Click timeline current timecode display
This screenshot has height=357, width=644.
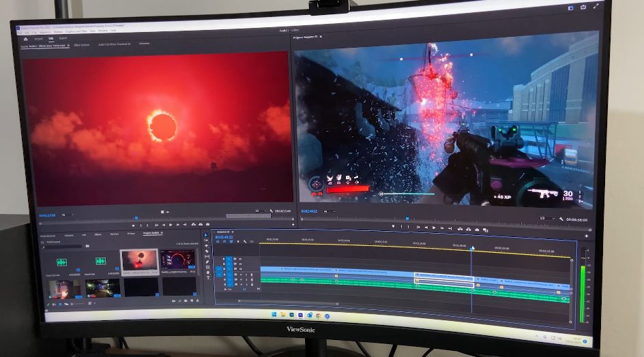click(x=224, y=237)
